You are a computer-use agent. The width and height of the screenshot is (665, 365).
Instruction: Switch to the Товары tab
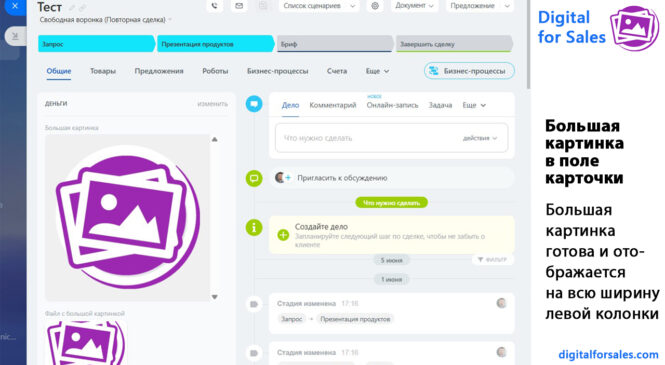[103, 71]
